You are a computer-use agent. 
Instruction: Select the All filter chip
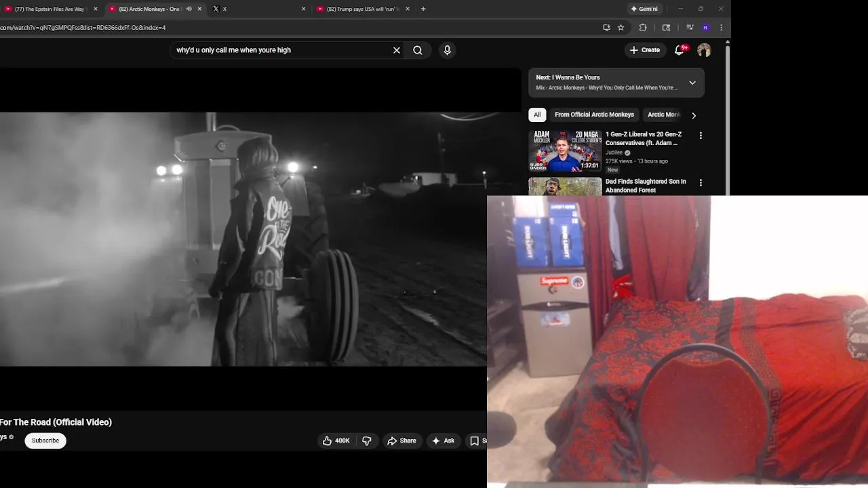(x=537, y=115)
